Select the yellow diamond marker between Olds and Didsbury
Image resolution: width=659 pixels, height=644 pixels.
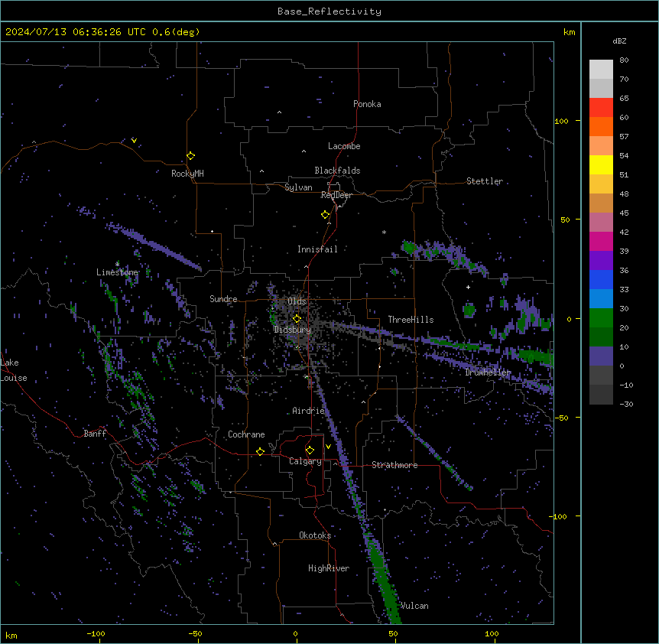click(297, 318)
